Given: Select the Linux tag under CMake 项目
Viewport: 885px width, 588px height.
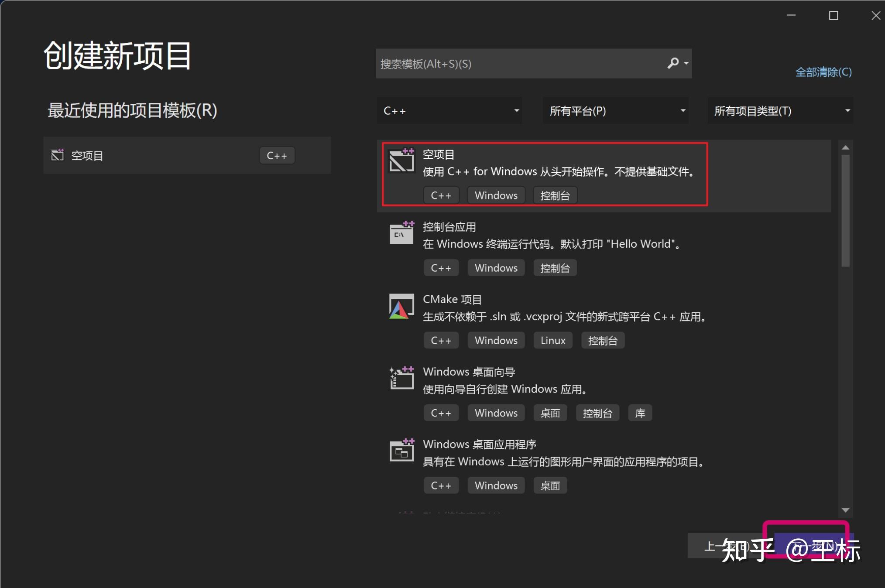Looking at the screenshot, I should point(552,340).
